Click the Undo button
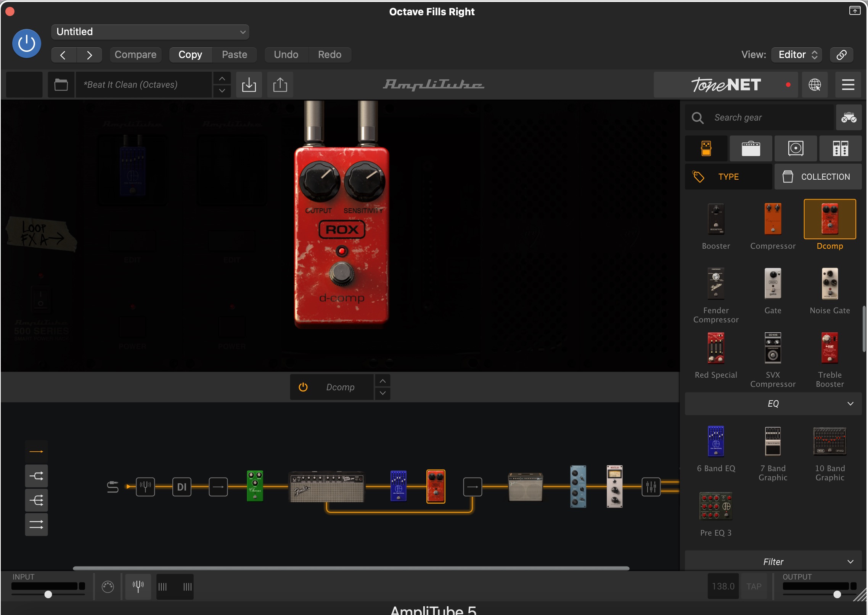Screen dimensions: 868x615 [286, 55]
